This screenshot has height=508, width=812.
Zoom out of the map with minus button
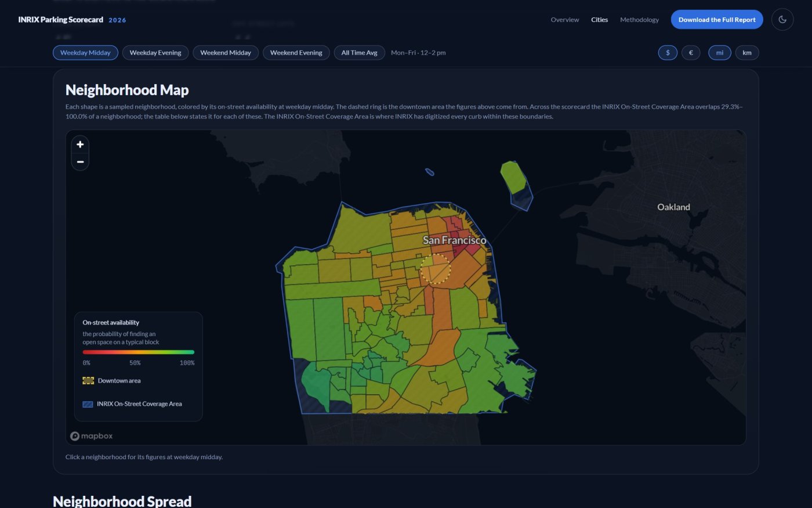pos(80,162)
